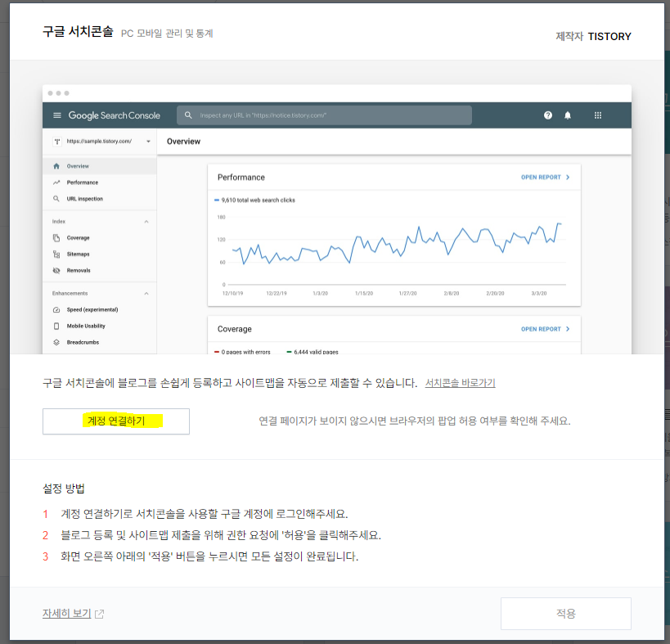
Task: Click the Google Search Console logo text
Action: pos(114,115)
